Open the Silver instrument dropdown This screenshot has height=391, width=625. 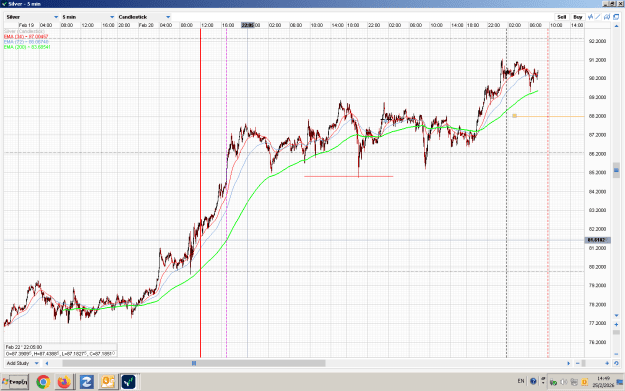[32, 17]
